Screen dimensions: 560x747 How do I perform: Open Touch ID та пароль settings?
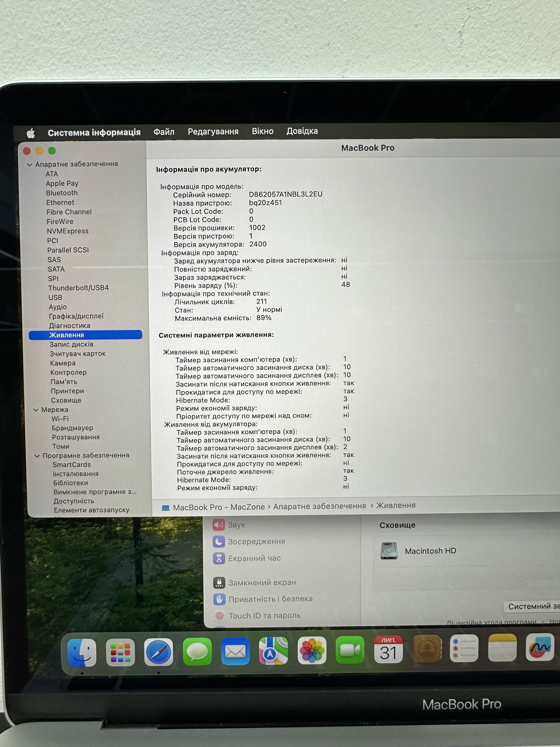[265, 615]
